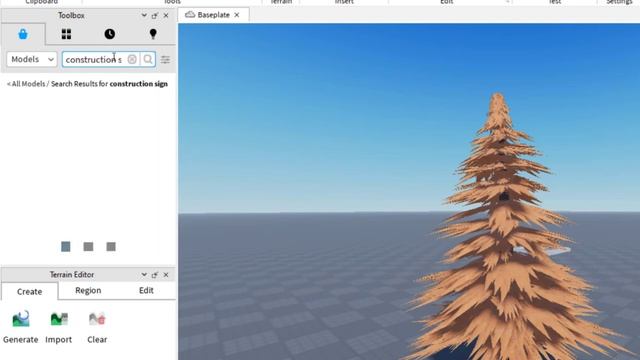Open Toolbox search filter options
The height and width of the screenshot is (360, 640).
point(165,60)
